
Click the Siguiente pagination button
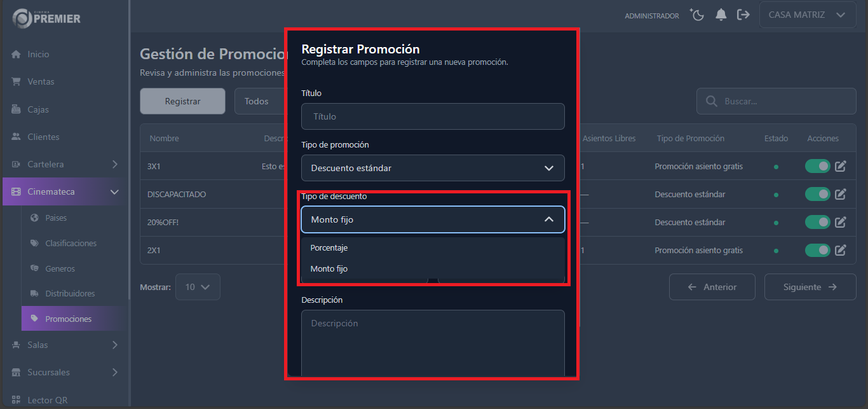tap(810, 287)
